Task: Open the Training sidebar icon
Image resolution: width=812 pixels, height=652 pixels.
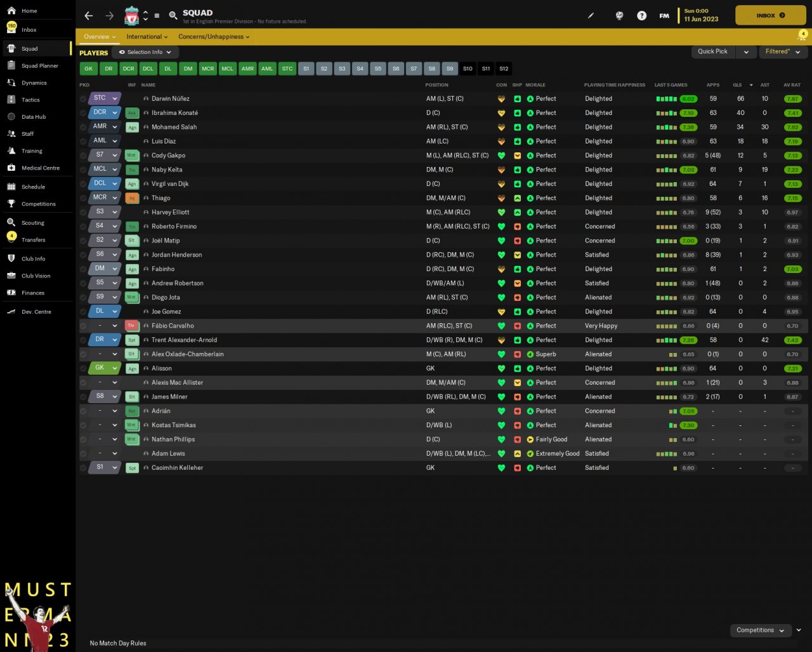Action: coord(11,151)
